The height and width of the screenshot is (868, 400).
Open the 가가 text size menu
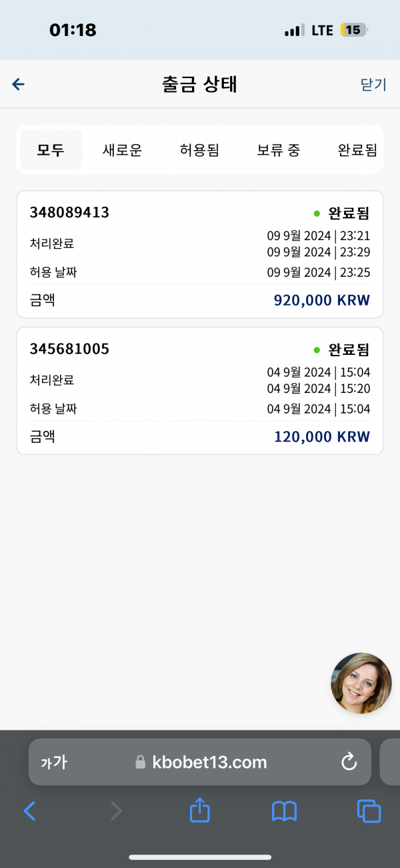pyautogui.click(x=54, y=762)
